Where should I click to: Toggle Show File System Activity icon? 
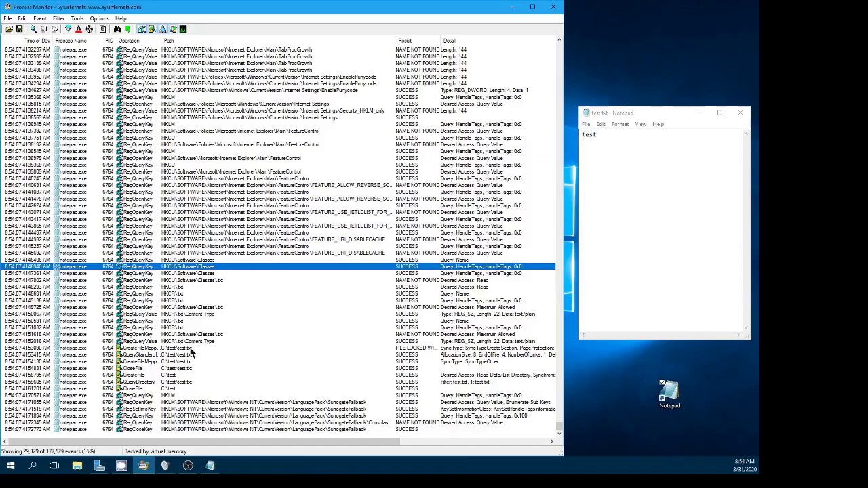tap(152, 29)
